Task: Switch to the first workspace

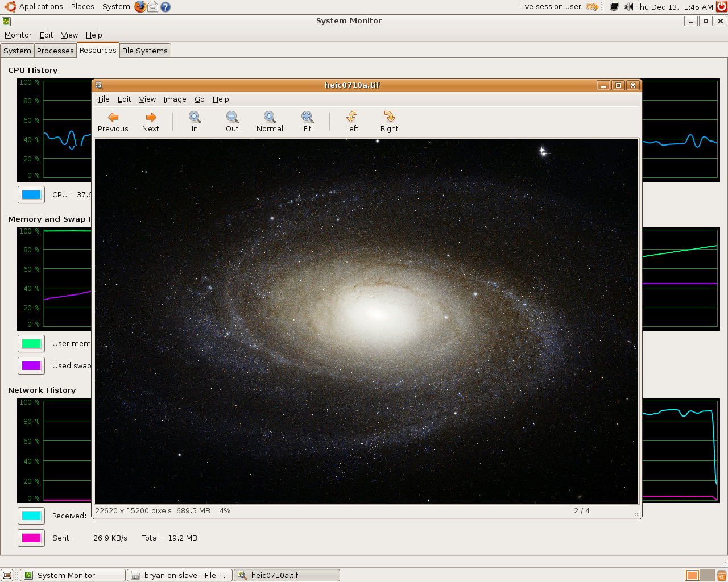Action: [692, 575]
